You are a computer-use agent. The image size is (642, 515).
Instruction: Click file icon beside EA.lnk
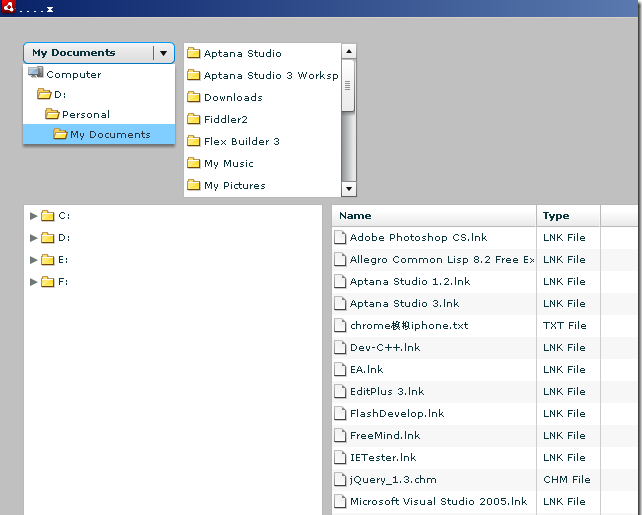point(340,370)
